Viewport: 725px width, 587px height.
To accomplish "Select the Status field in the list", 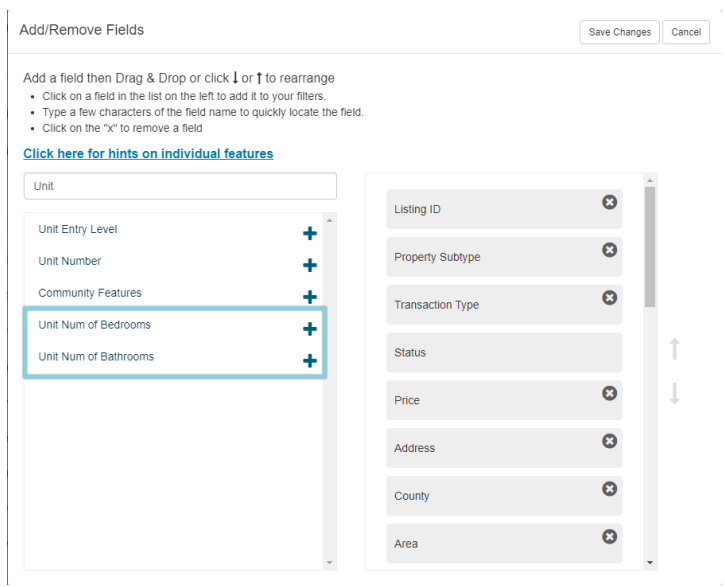I will point(504,353).
